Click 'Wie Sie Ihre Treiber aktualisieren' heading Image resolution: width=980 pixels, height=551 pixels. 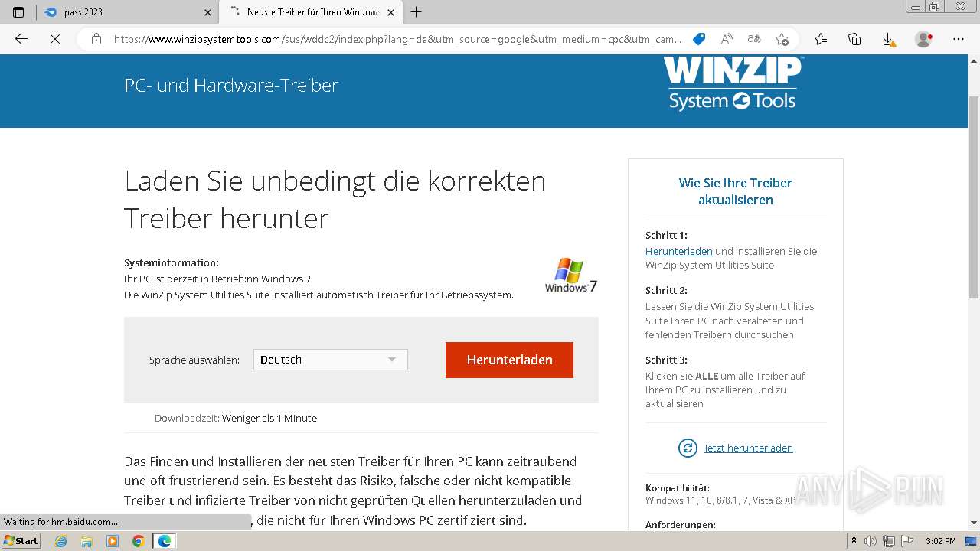pos(735,191)
